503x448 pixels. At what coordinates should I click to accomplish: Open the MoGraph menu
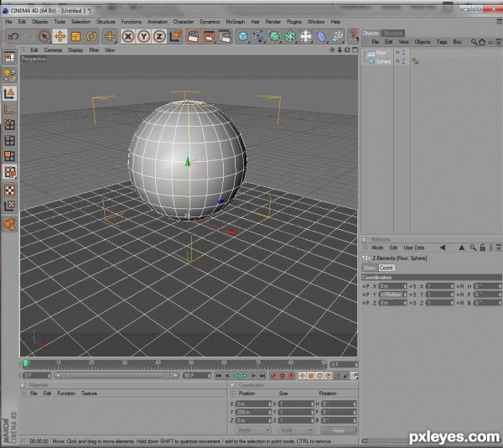235,22
